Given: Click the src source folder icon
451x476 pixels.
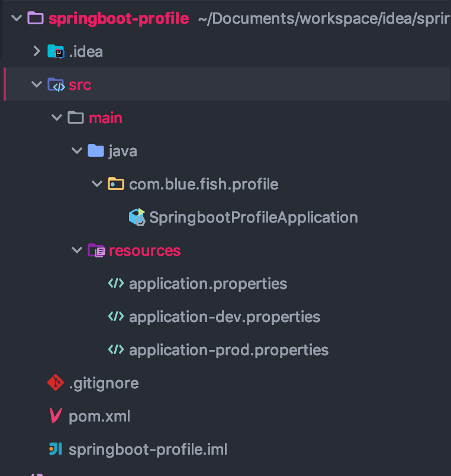Looking at the screenshot, I should (56, 85).
